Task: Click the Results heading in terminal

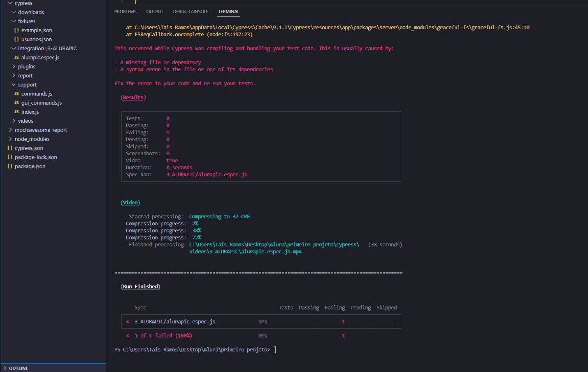Action: [133, 98]
